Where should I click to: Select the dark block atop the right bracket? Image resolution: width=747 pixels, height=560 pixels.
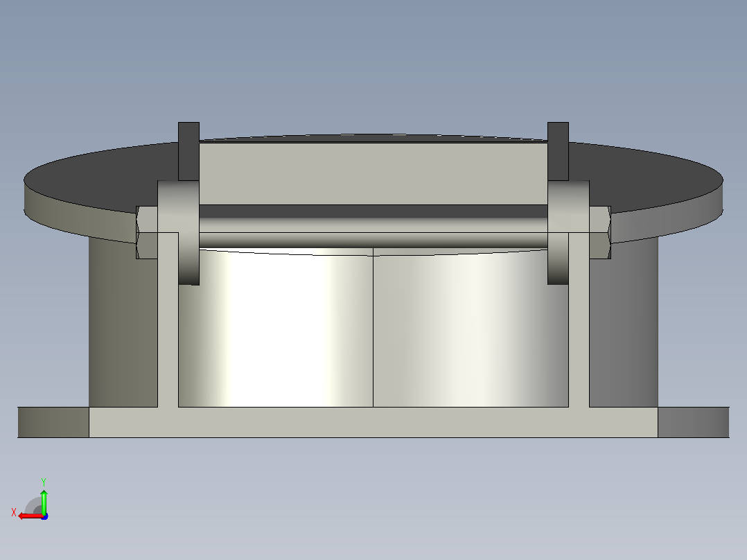[x=558, y=151]
